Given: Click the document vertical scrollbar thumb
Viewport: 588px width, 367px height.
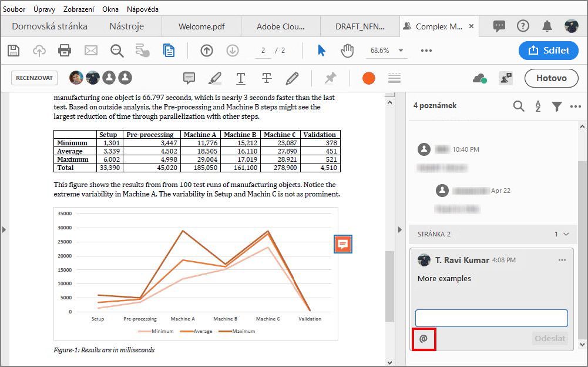Looking at the screenshot, I should (389, 286).
